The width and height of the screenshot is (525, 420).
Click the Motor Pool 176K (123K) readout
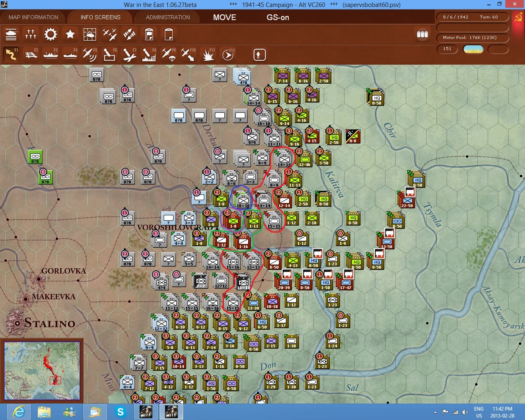(x=472, y=38)
